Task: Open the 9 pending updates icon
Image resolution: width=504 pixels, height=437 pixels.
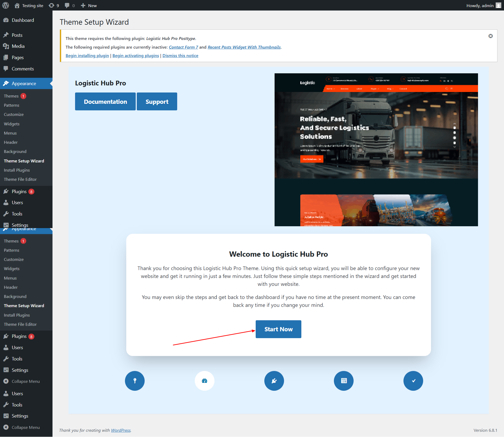Action: [x=54, y=6]
